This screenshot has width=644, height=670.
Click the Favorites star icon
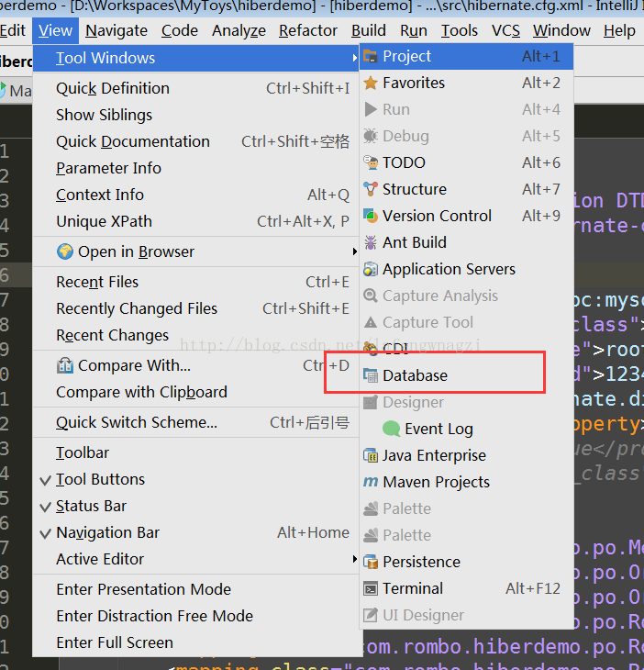pos(371,83)
